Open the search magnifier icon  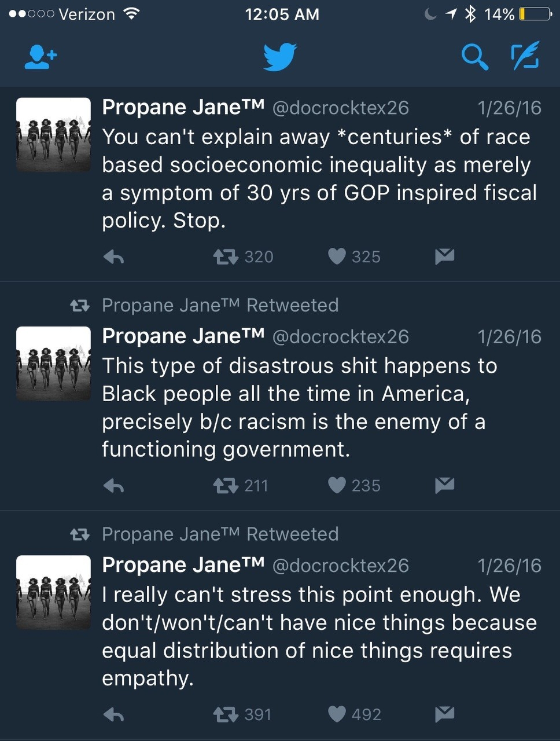point(474,57)
